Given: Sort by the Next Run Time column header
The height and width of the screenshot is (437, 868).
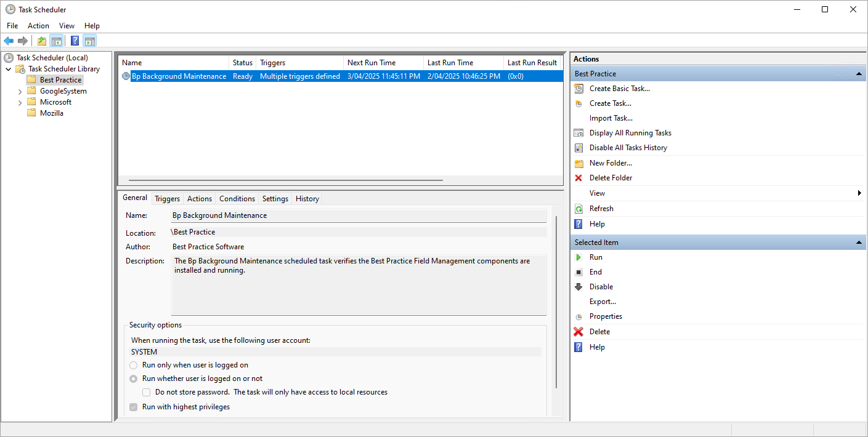Looking at the screenshot, I should pos(383,63).
